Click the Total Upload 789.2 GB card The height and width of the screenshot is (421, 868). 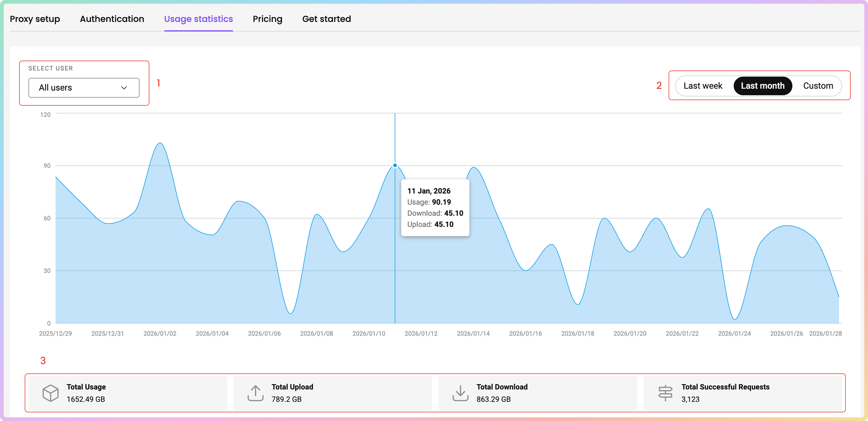[332, 393]
